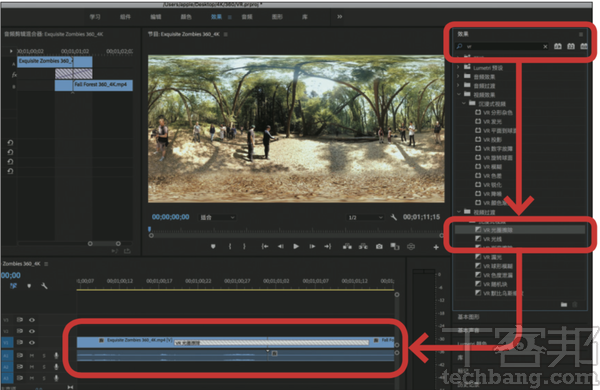The height and width of the screenshot is (390, 600).
Task: Step forward one frame
Action: coord(312,246)
